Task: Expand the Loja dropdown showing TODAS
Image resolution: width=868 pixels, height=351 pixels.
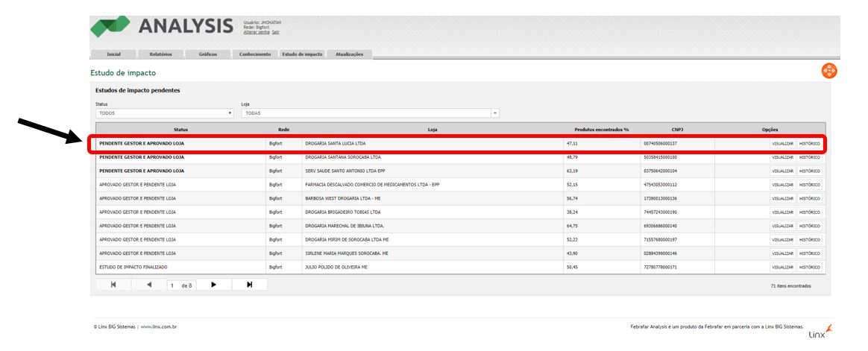Action: coord(370,113)
